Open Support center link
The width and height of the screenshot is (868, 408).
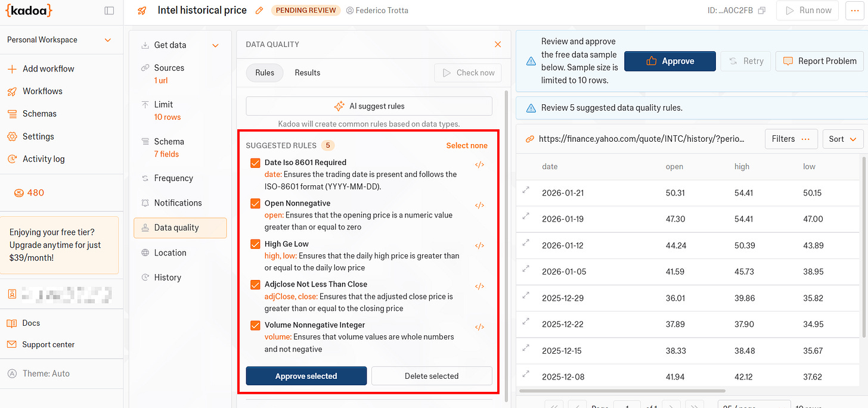coord(41,344)
